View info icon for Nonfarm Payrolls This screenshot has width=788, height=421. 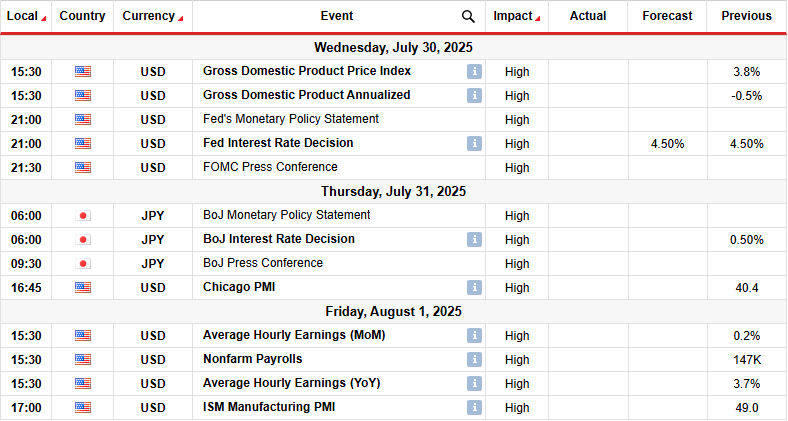click(x=474, y=360)
